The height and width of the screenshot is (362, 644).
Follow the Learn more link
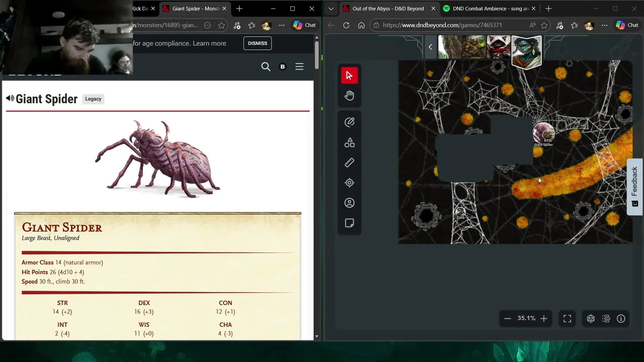209,43
